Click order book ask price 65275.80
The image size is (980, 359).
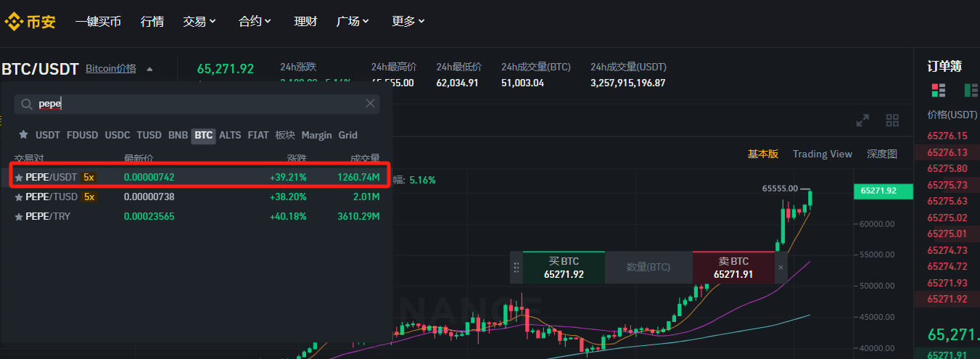click(x=947, y=168)
